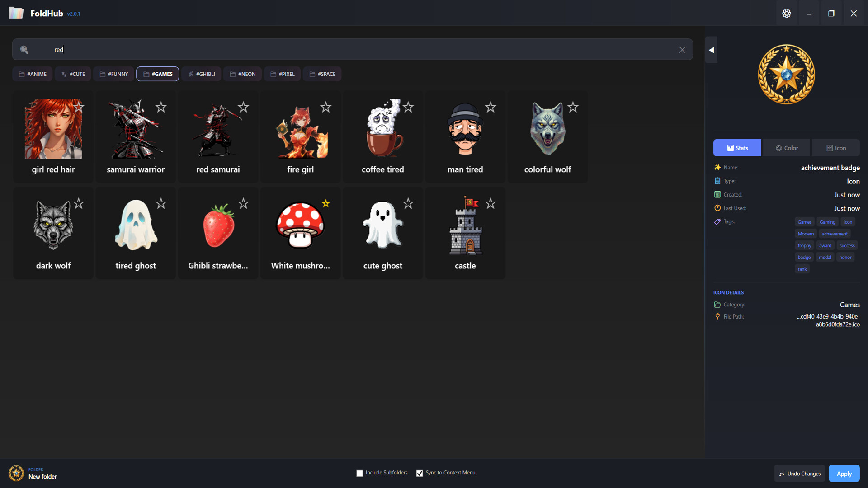
Task: Click the folder icon next to New folder
Action: 16,473
